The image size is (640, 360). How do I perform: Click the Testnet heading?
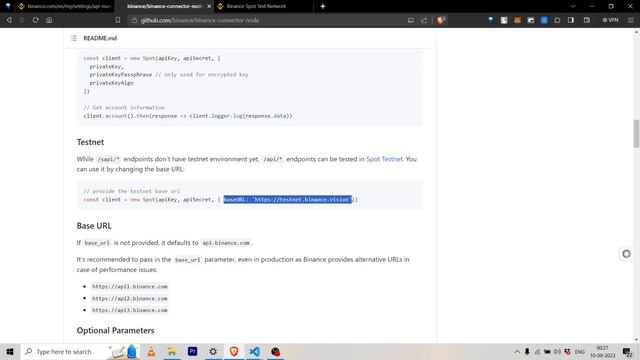tap(90, 142)
